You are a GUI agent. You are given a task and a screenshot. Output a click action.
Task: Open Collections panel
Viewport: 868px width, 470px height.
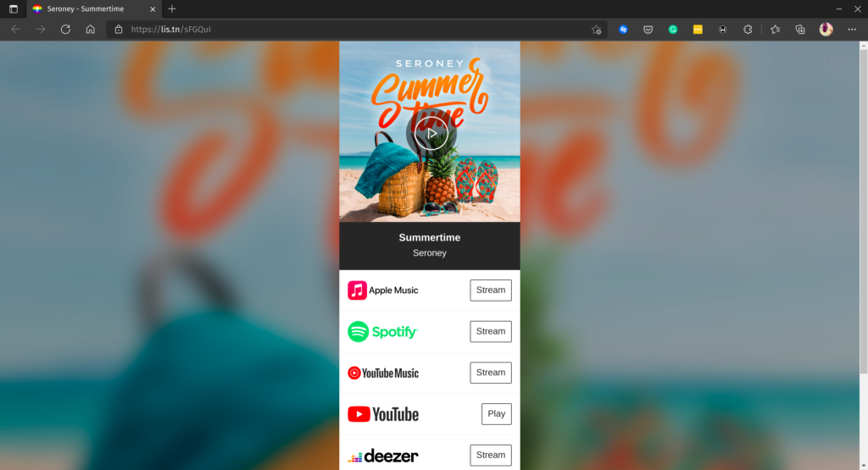(800, 30)
